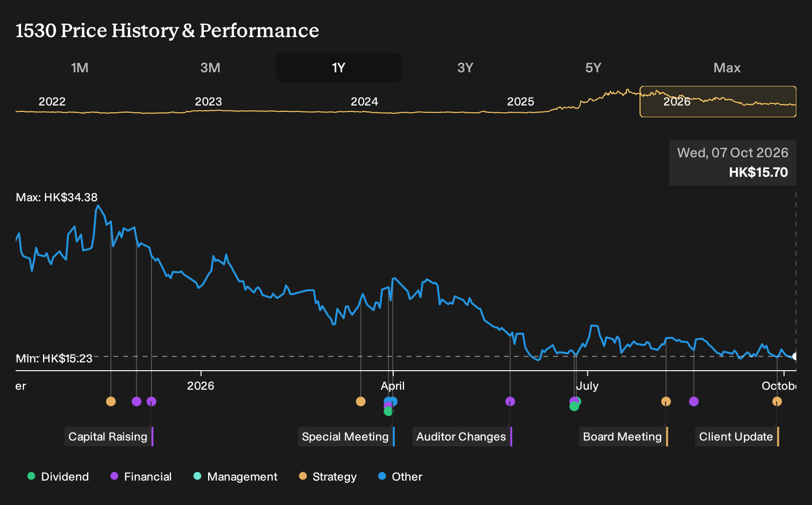Select the Max range tab
Image resolution: width=812 pixels, height=505 pixels.
[727, 67]
